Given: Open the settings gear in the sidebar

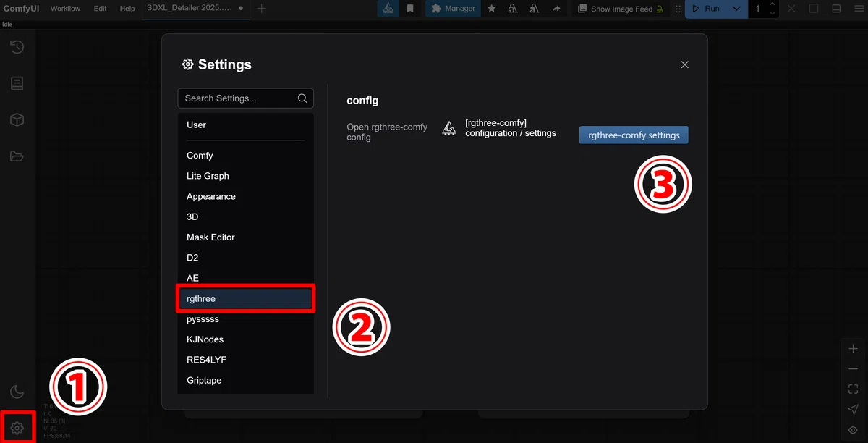Looking at the screenshot, I should coord(17,428).
